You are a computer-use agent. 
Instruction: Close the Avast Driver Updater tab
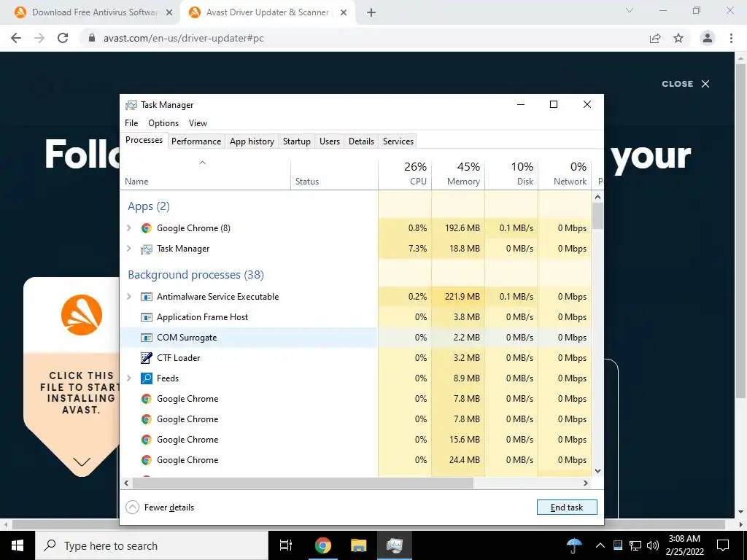click(344, 13)
